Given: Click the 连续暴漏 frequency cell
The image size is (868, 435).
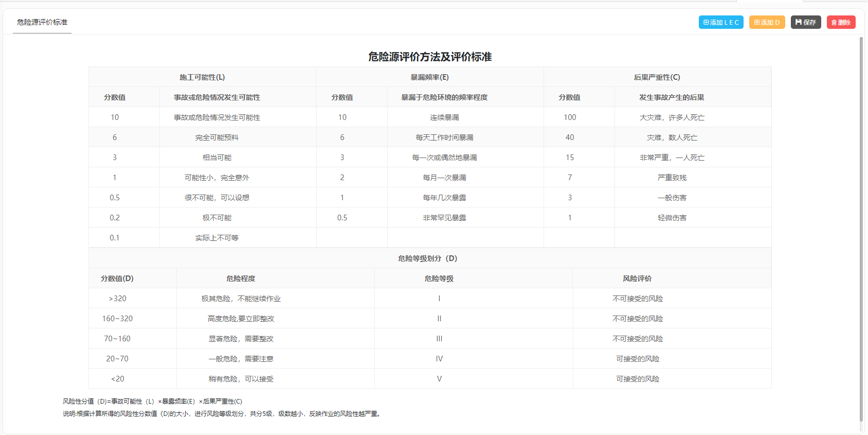Looking at the screenshot, I should tap(444, 117).
